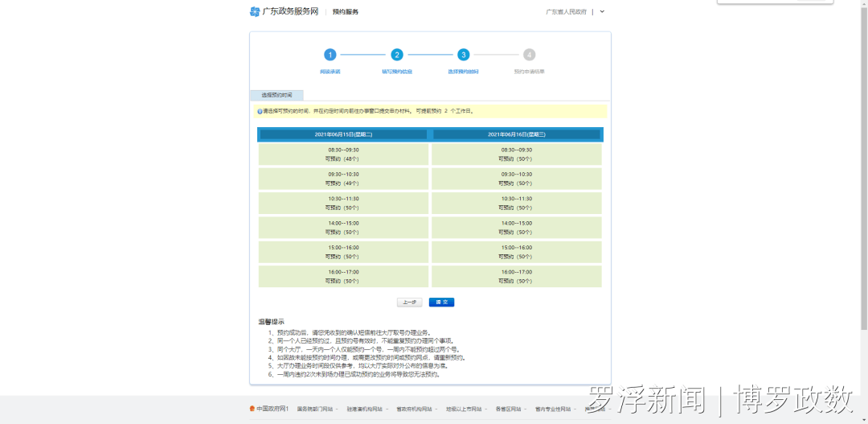Expand the header dropdown chevron beside 广东省人民政府
Viewport: 868px width, 424px height.
[x=602, y=11]
